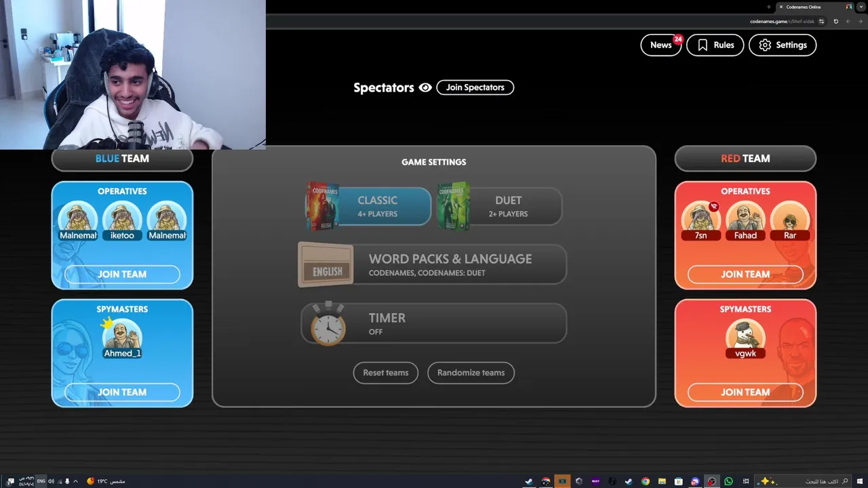
Task: Click the Classic Codenames box image
Action: pos(321,206)
